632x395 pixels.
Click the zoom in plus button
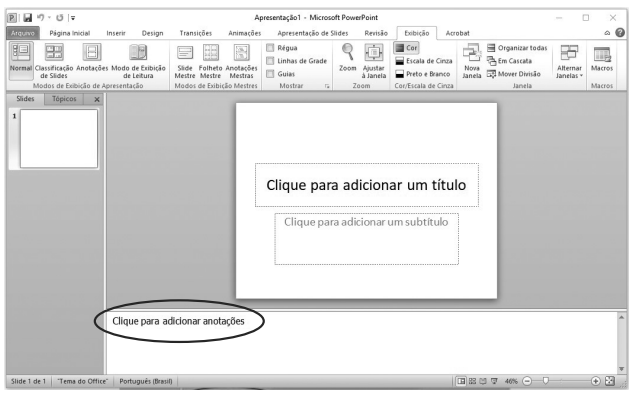point(596,381)
